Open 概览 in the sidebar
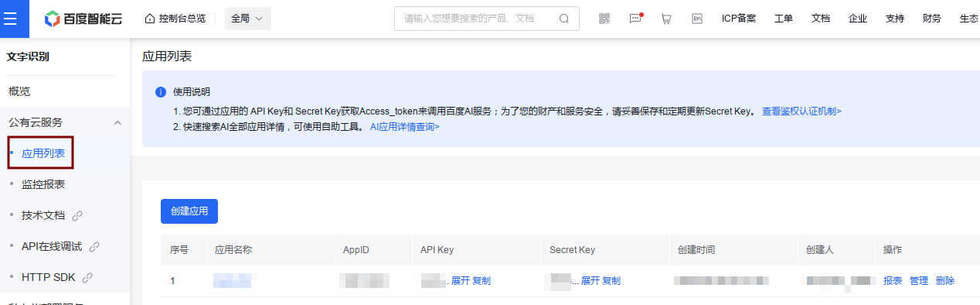The image size is (980, 305). 19,91
